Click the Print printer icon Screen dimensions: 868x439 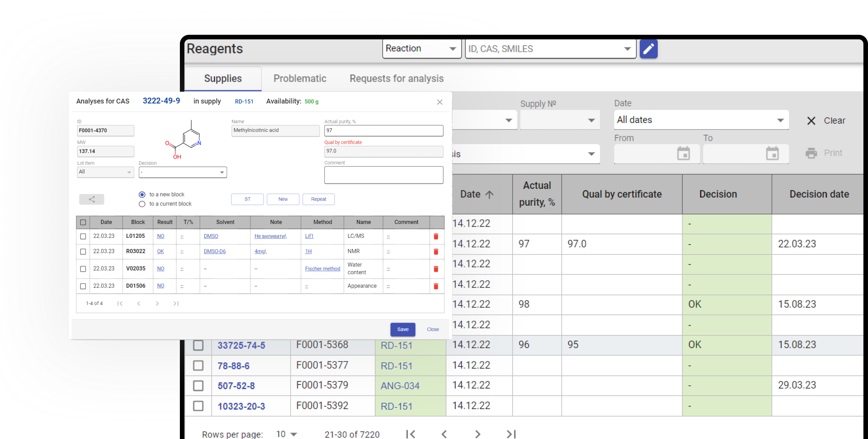tap(811, 153)
